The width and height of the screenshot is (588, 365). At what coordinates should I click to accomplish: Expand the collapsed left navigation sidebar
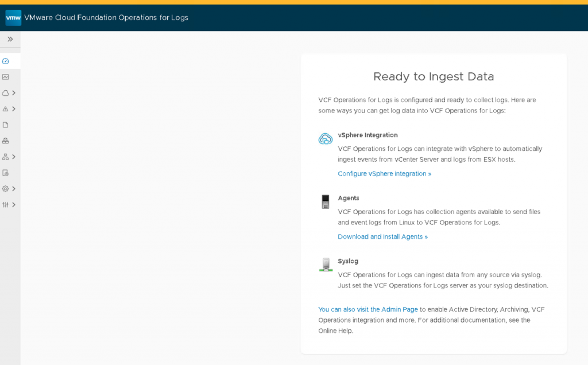pyautogui.click(x=10, y=39)
